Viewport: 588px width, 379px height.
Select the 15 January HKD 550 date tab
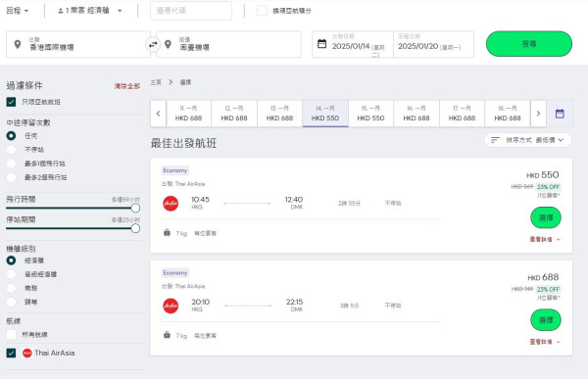[x=370, y=114]
